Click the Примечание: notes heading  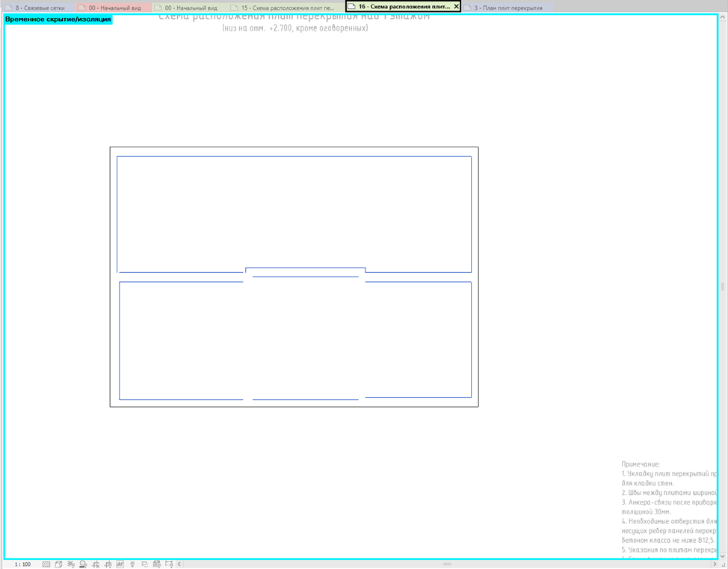point(641,464)
